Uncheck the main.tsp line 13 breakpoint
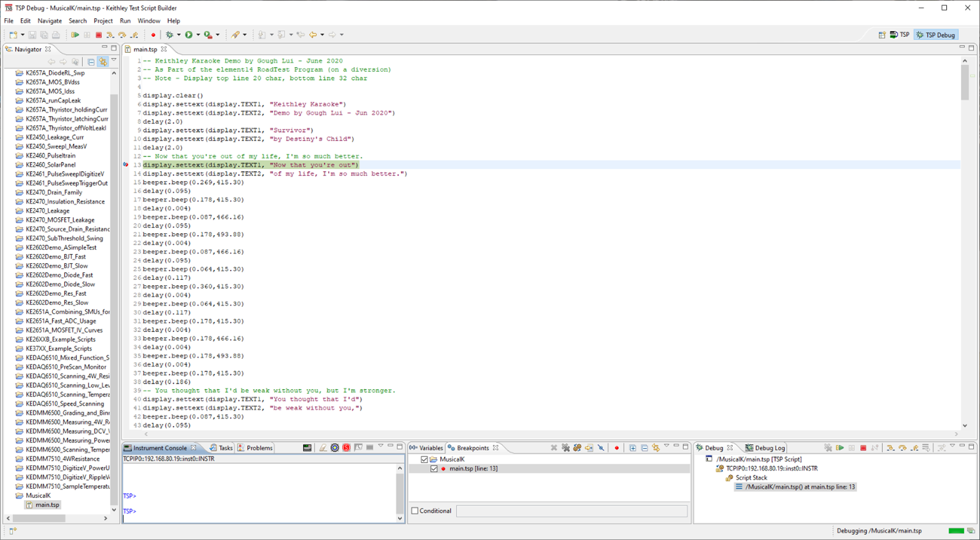Image resolution: width=980 pixels, height=540 pixels. pyautogui.click(x=434, y=469)
